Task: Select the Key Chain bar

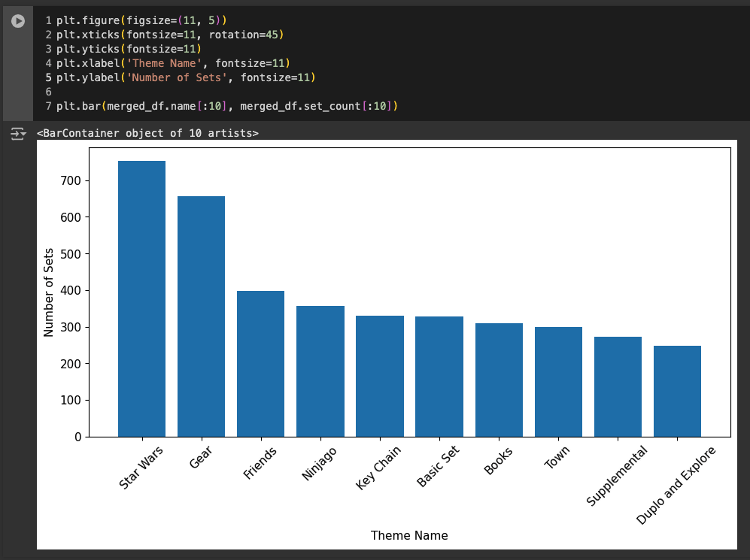Action: [x=380, y=376]
